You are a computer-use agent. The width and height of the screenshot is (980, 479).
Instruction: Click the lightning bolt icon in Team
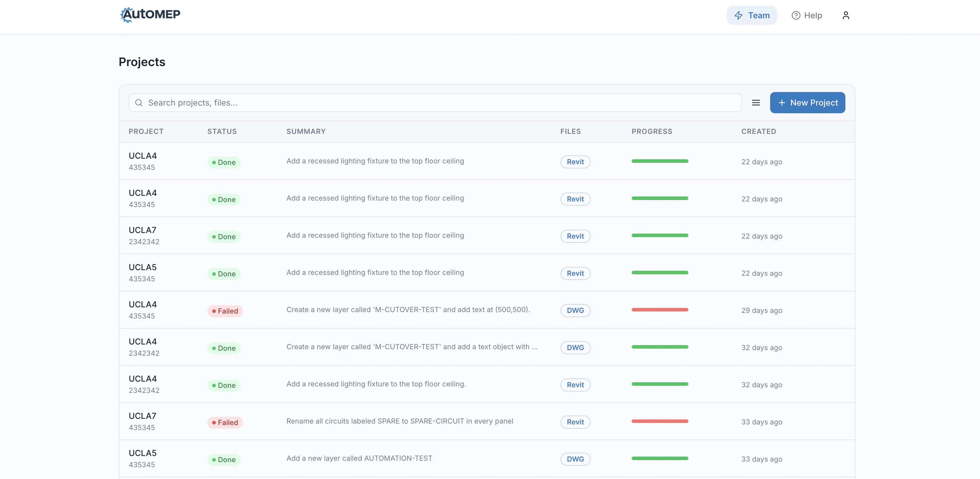tap(738, 15)
